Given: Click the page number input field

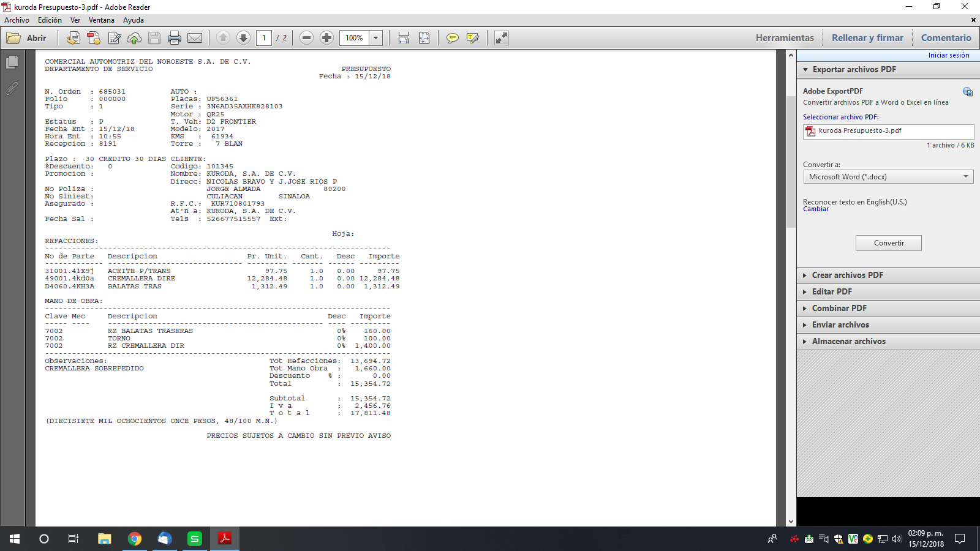Looking at the screenshot, I should 264,38.
